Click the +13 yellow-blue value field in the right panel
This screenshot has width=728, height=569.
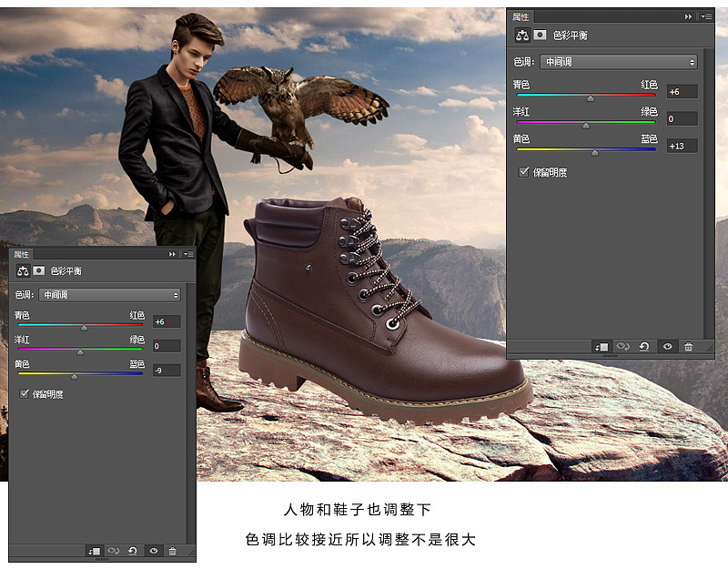pos(682,147)
